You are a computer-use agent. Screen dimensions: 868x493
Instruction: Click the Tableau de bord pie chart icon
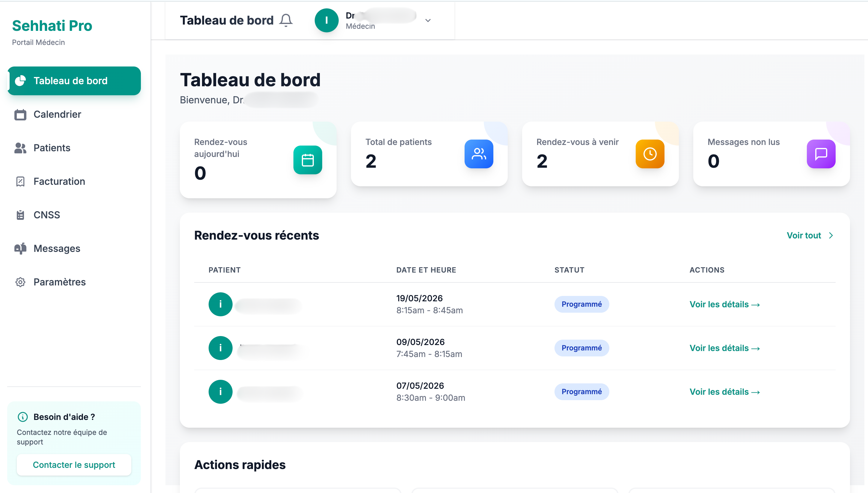(20, 81)
